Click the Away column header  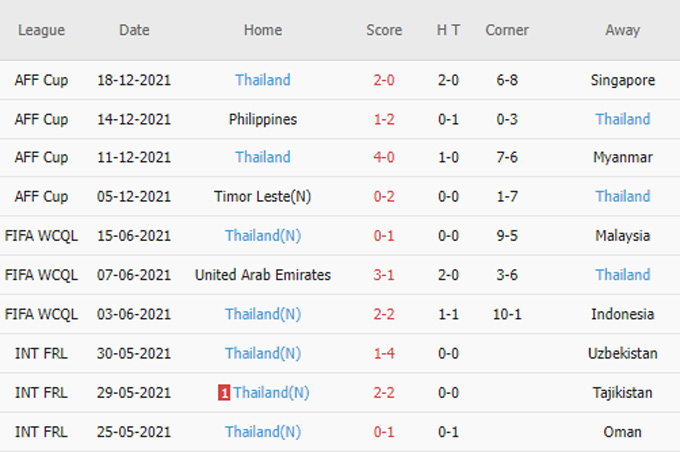622,30
